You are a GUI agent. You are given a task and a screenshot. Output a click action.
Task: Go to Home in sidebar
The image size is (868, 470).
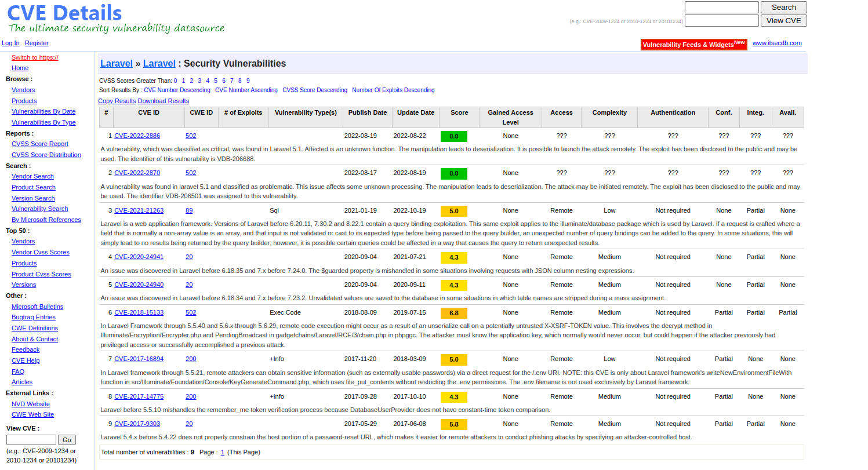pos(20,68)
